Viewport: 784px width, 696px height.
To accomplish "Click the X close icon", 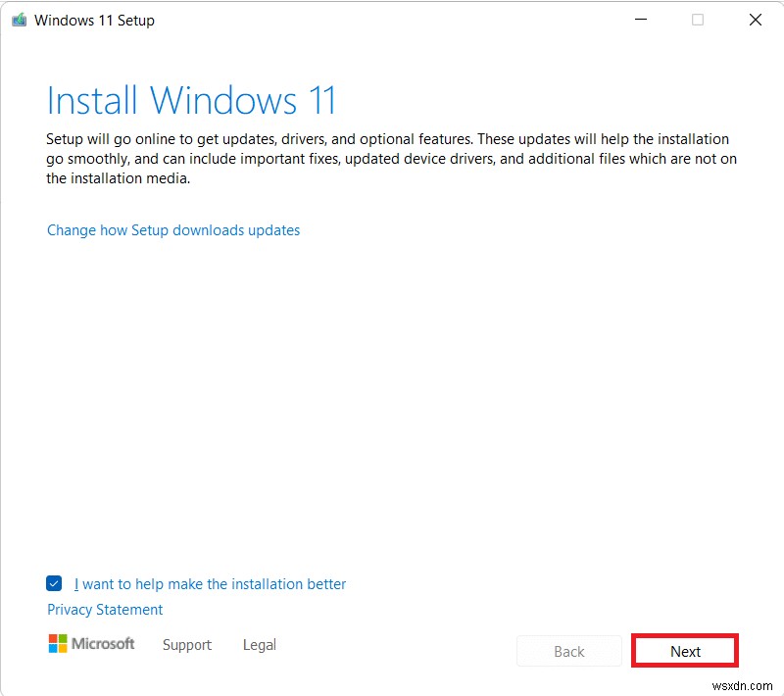I will click(755, 20).
